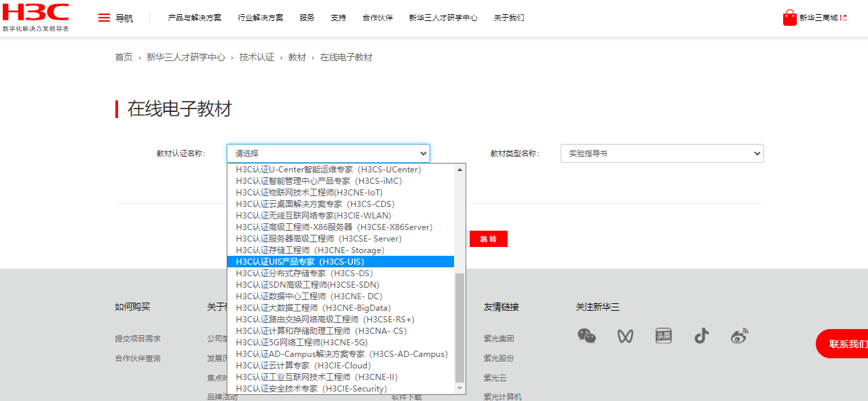Select H3CS-UCenter option in list
Image resolution: width=868 pixels, height=401 pixels.
341,170
